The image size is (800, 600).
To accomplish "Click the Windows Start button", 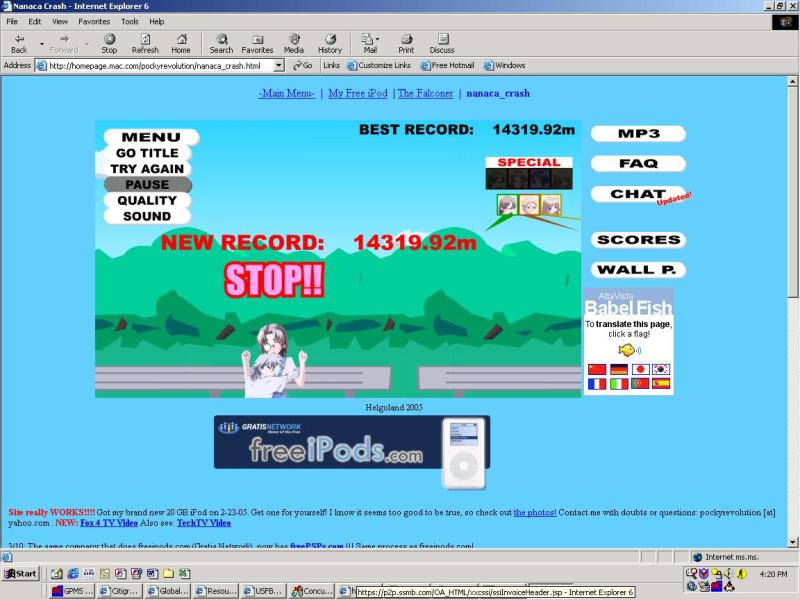I will click(20, 573).
